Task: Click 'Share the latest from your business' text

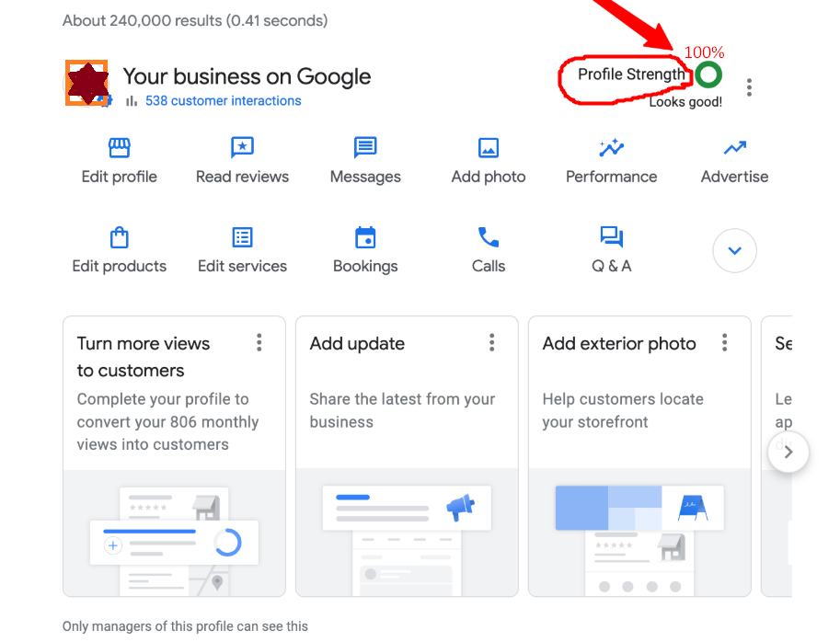Action: tap(402, 410)
